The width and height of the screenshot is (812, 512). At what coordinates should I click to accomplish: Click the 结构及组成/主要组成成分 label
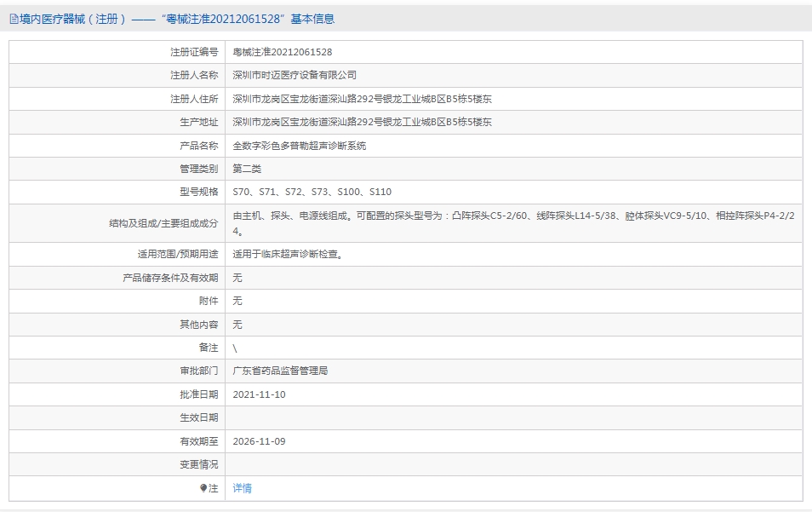[x=163, y=223]
